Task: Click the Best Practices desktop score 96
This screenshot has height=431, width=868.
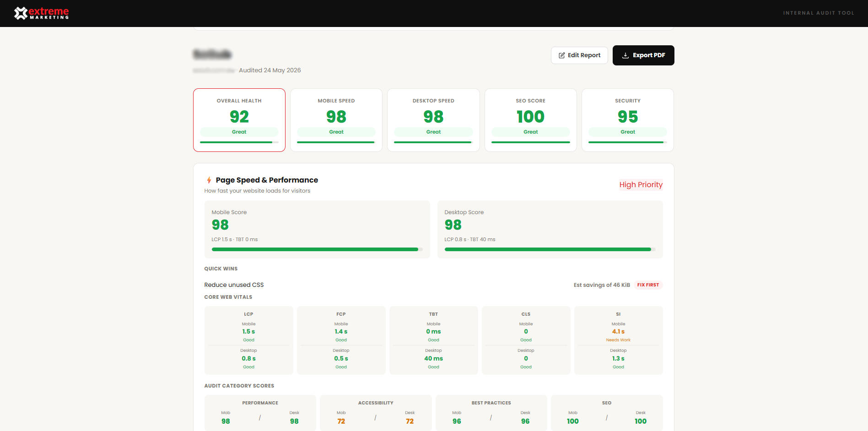Action: click(x=525, y=421)
